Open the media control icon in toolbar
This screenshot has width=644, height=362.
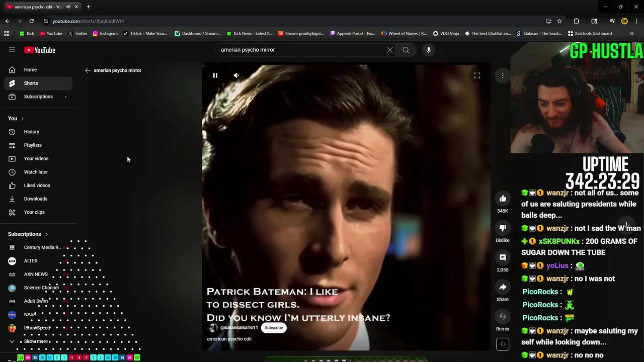[x=612, y=21]
